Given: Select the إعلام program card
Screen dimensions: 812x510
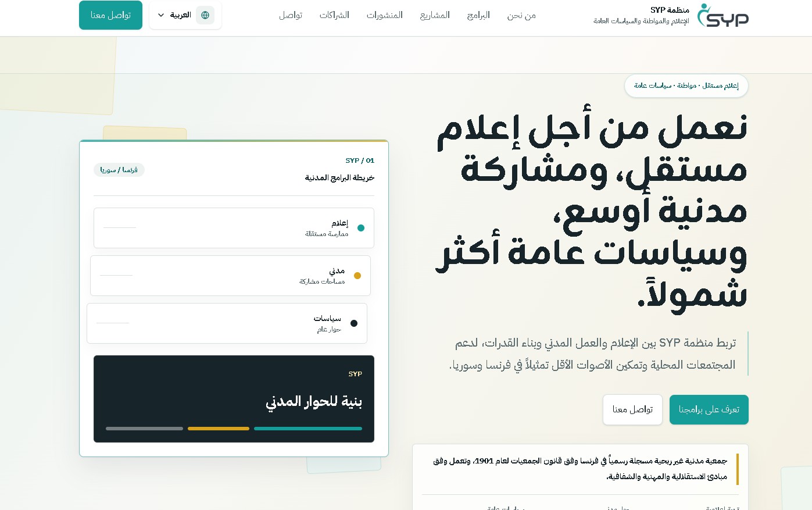Looking at the screenshot, I should (x=234, y=228).
